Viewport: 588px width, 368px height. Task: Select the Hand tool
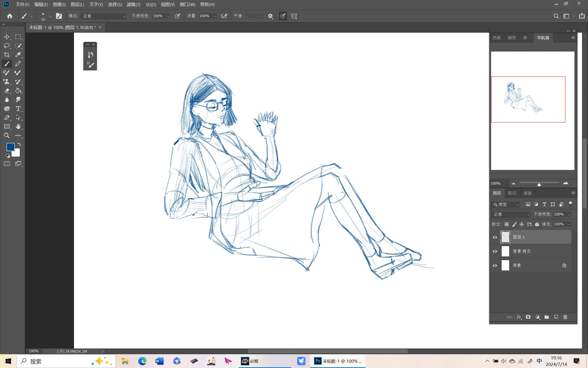click(x=18, y=126)
